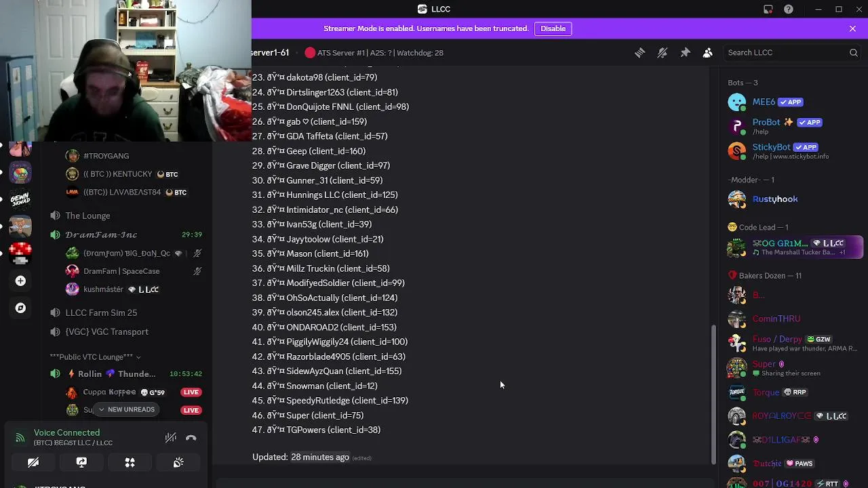Open pinned messages pin icon
868x488 pixels.
685,53
